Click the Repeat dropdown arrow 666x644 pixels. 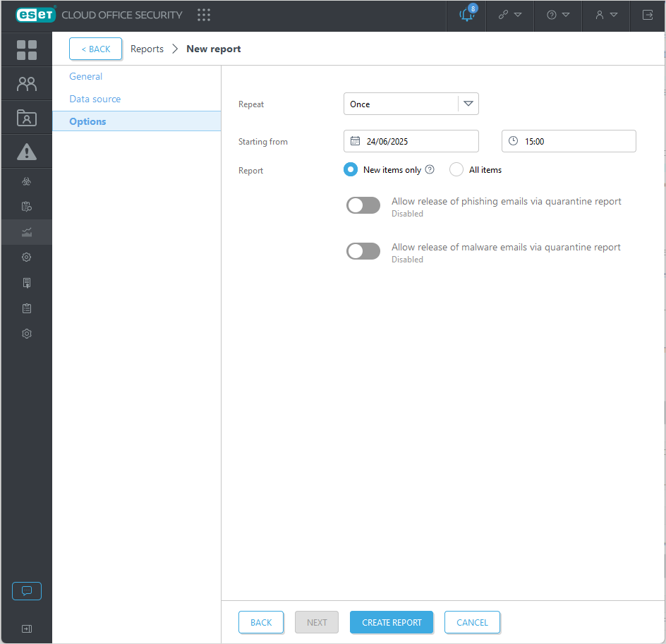[468, 104]
